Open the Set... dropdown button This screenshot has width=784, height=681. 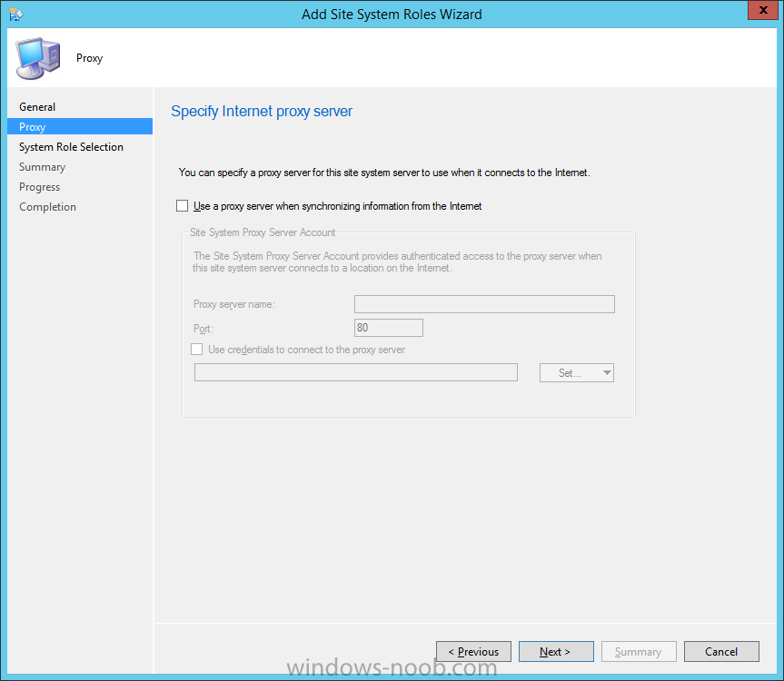577,372
